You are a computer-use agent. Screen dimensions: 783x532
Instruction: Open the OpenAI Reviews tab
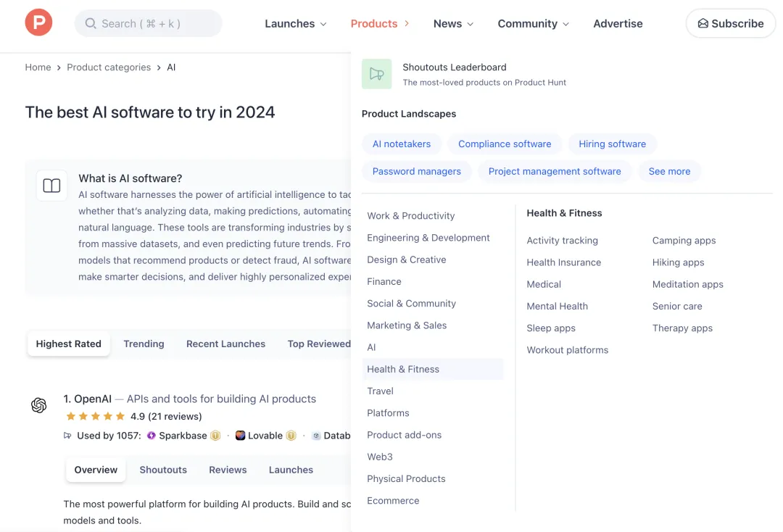tap(228, 470)
